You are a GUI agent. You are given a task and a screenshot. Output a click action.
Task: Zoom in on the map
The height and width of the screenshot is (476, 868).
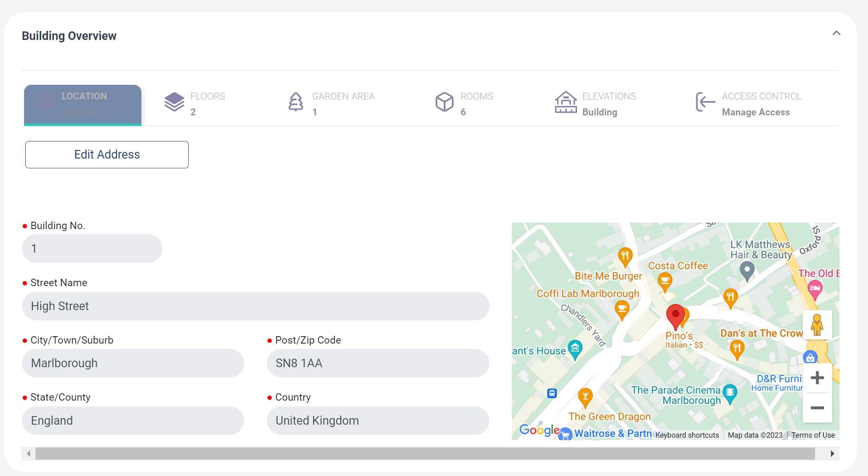pos(817,378)
